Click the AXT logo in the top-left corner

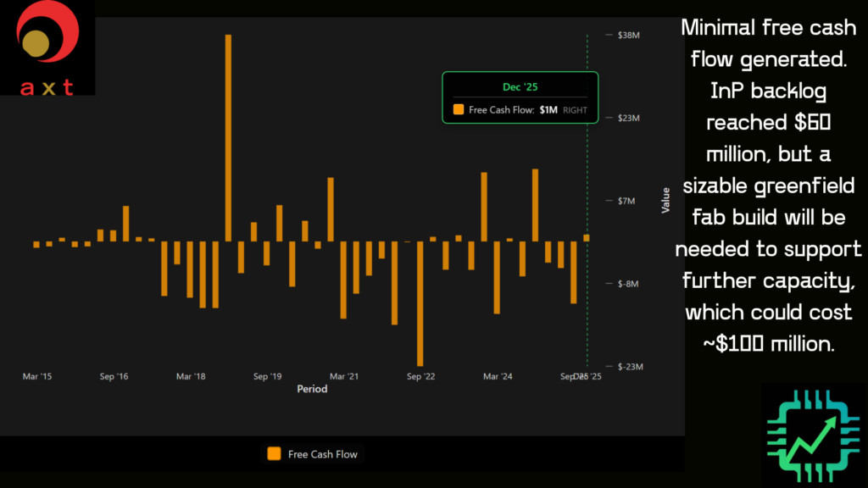point(47,48)
